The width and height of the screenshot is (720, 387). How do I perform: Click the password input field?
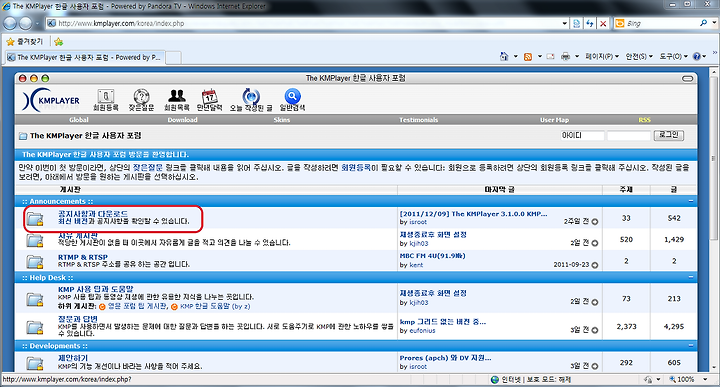click(629, 135)
